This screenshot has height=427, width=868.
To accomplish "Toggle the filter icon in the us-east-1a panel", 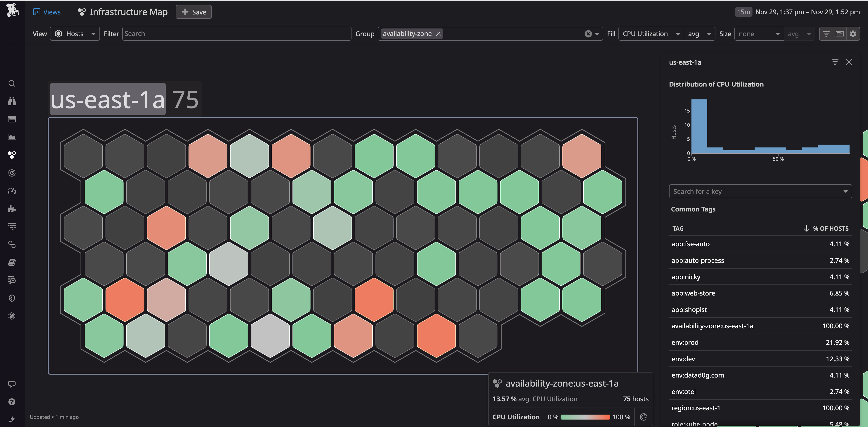I will 835,62.
